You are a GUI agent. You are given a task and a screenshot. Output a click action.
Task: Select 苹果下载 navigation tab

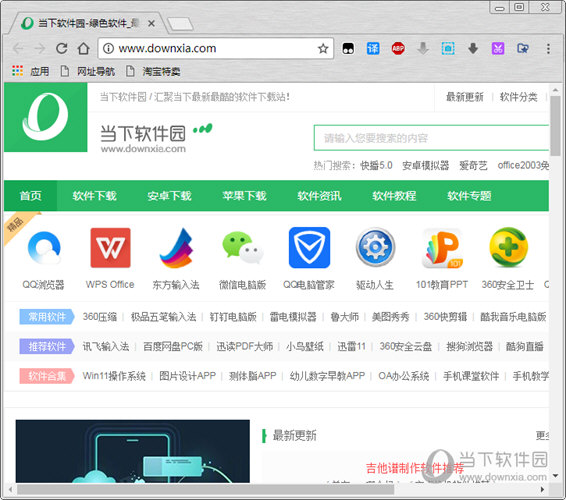pyautogui.click(x=244, y=196)
